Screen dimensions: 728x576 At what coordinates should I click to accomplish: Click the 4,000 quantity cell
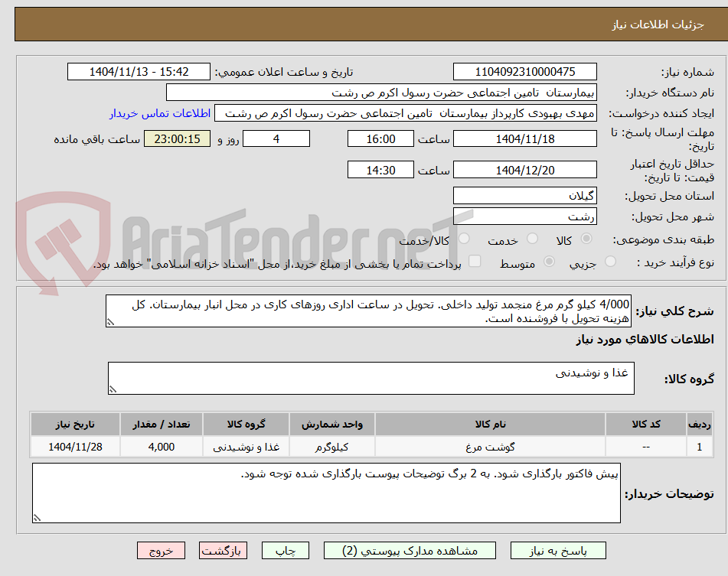click(162, 447)
